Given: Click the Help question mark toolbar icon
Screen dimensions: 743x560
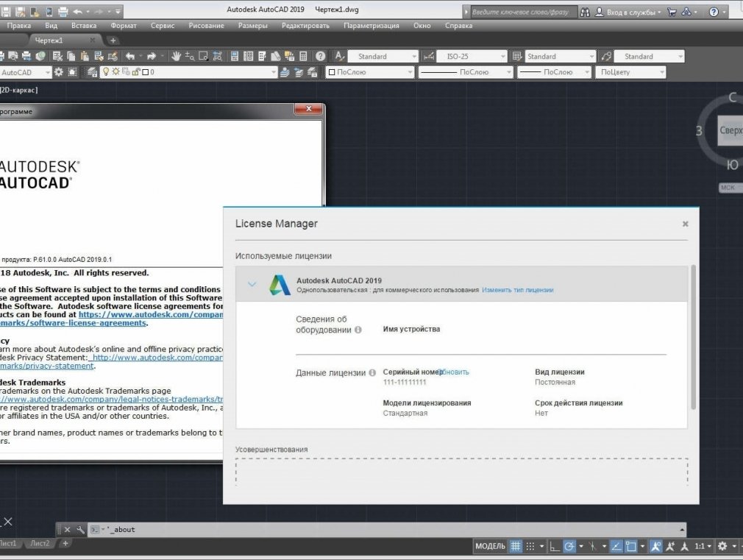Looking at the screenshot, I should pos(320,56).
